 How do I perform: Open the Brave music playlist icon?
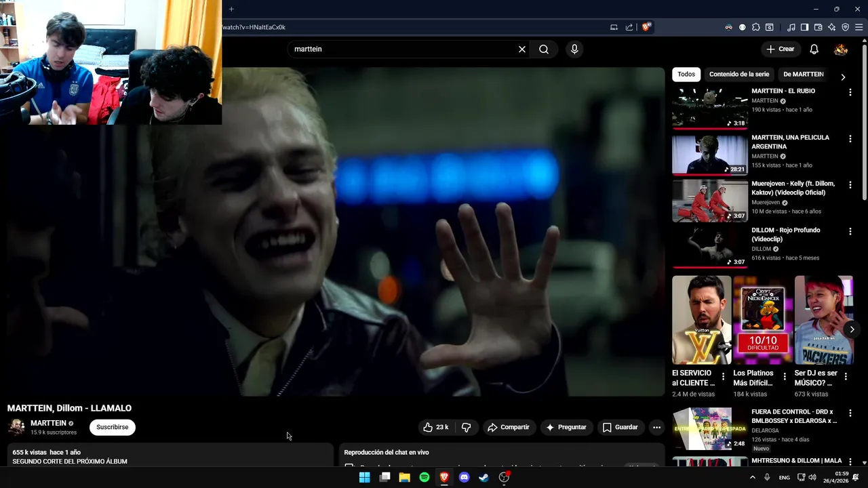click(x=791, y=27)
